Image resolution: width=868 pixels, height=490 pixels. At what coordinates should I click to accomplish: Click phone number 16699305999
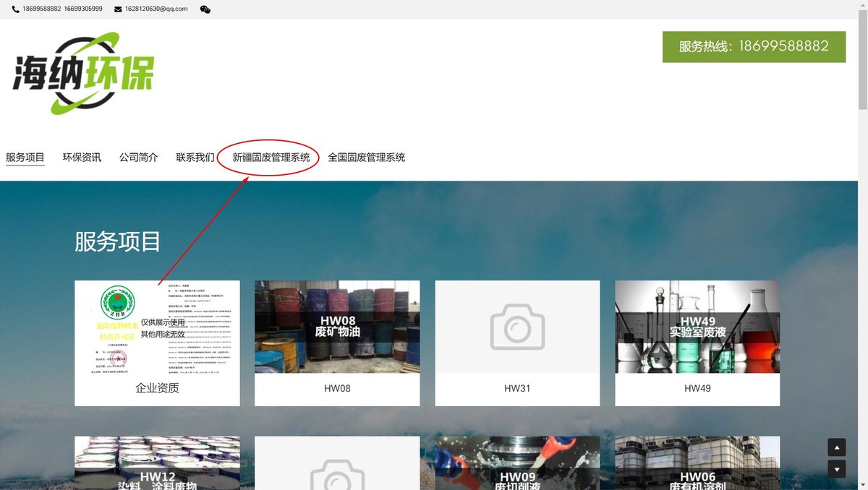[x=83, y=9]
